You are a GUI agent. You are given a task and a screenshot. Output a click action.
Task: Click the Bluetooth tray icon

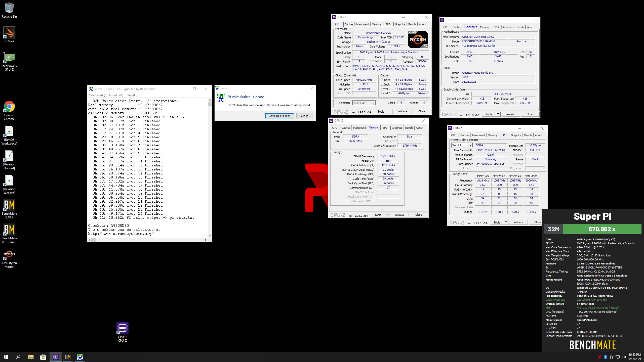606,357
